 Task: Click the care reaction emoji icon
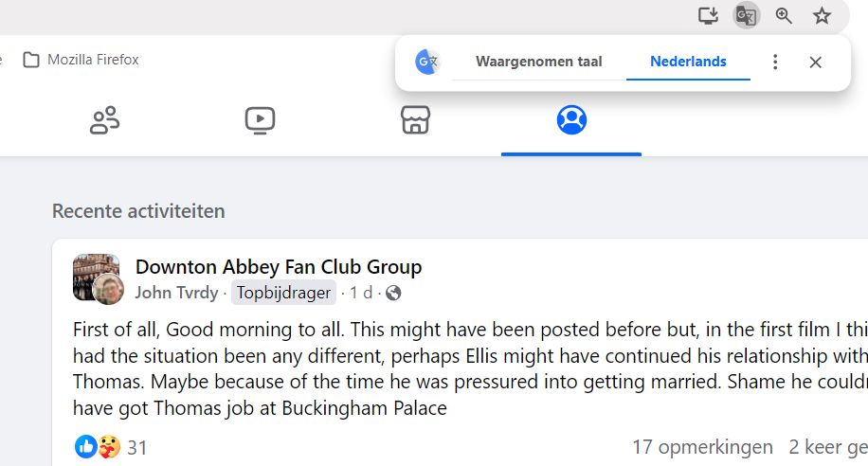(108, 446)
